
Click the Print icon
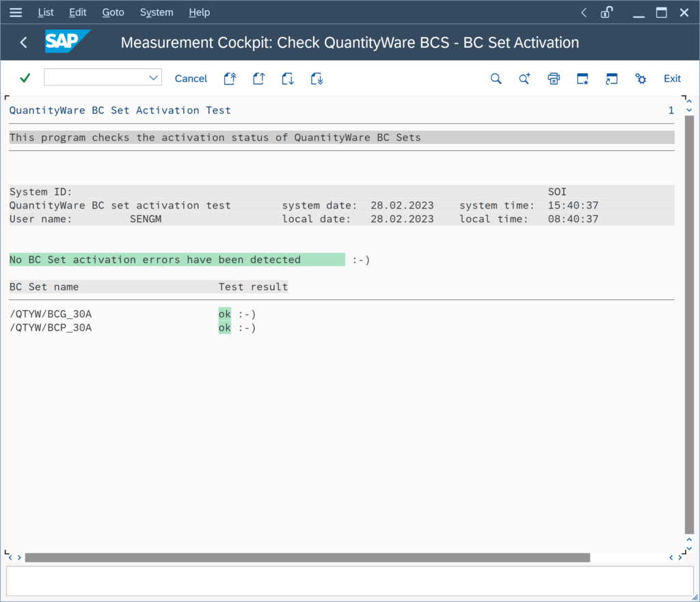554,79
